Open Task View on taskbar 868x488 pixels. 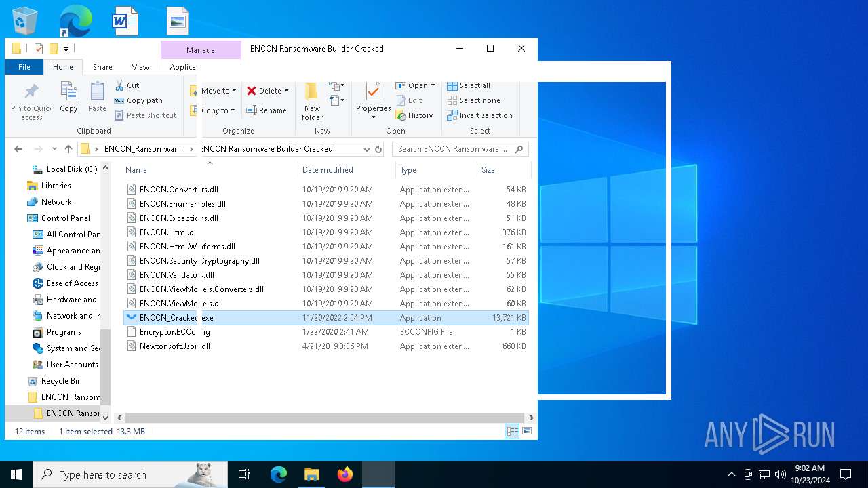tap(244, 474)
